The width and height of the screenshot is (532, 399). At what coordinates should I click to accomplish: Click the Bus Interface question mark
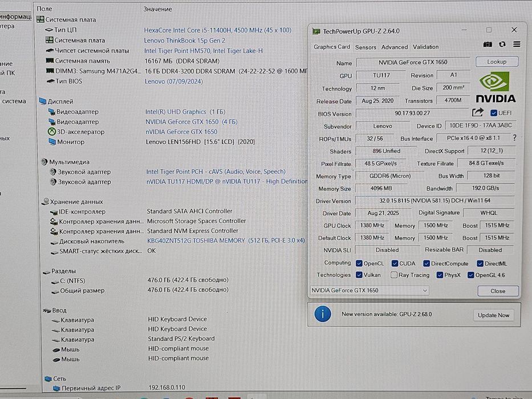pos(515,138)
